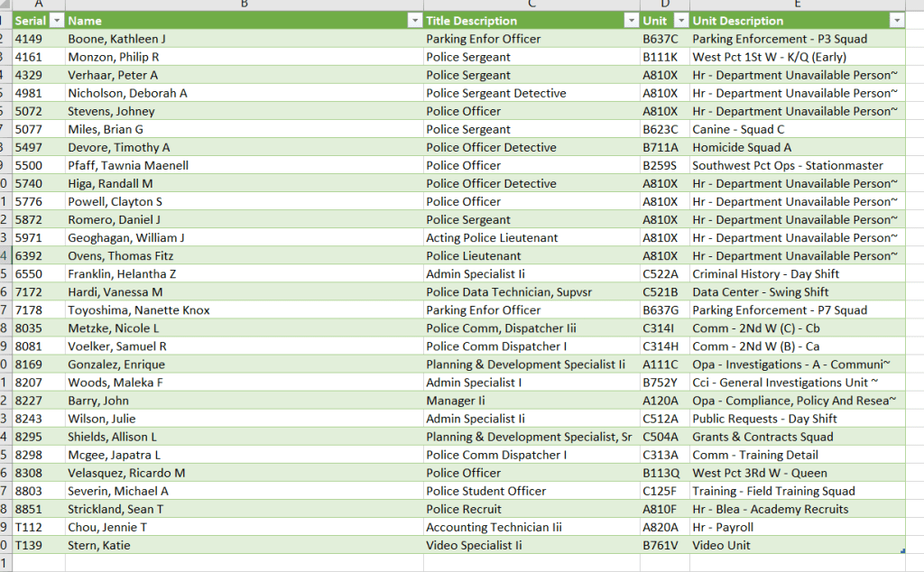Select the Video Specialist Ii cell
The width and height of the screenshot is (924, 572).
click(474, 545)
